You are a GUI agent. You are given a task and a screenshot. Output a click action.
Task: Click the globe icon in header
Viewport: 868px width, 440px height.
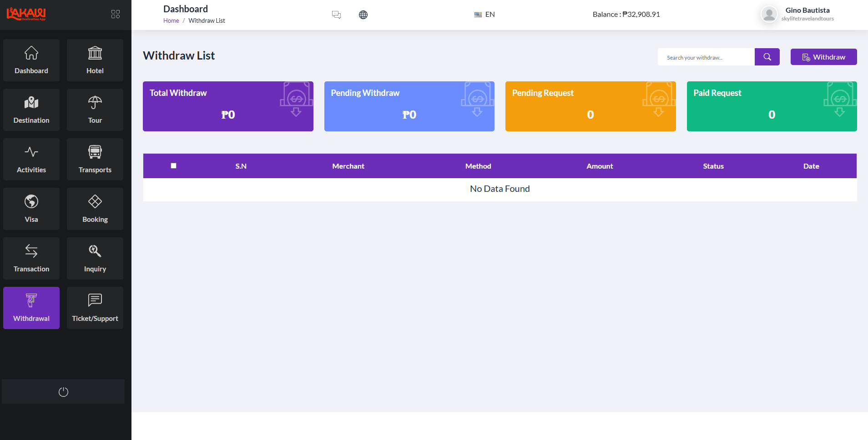coord(363,15)
